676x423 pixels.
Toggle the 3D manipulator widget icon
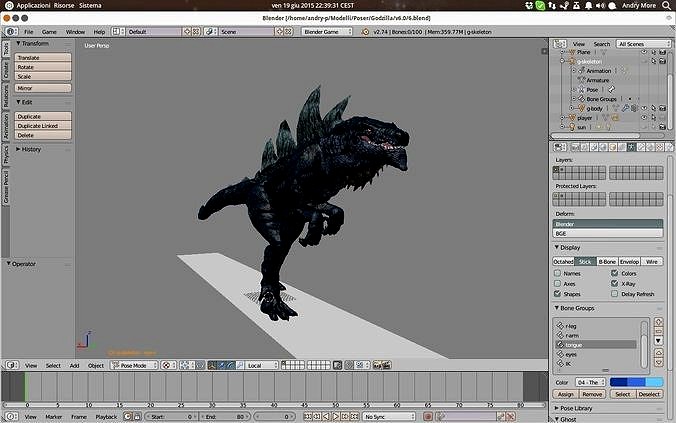click(x=212, y=365)
